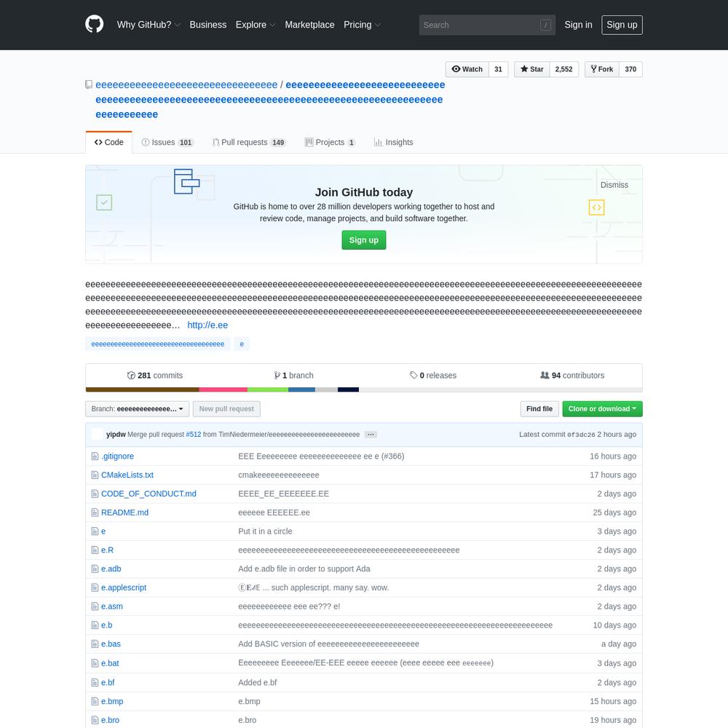Focus the Search input field
This screenshot has width=728, height=728.
487,25
